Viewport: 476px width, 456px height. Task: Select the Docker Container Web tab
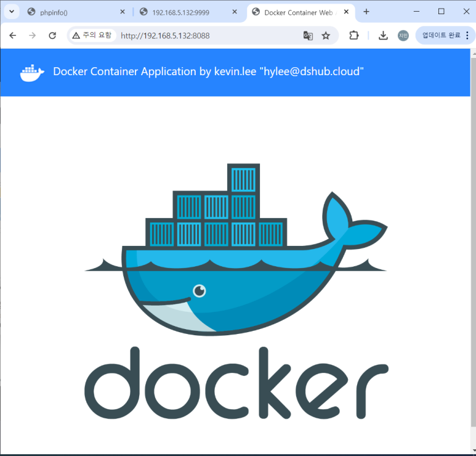point(301,12)
